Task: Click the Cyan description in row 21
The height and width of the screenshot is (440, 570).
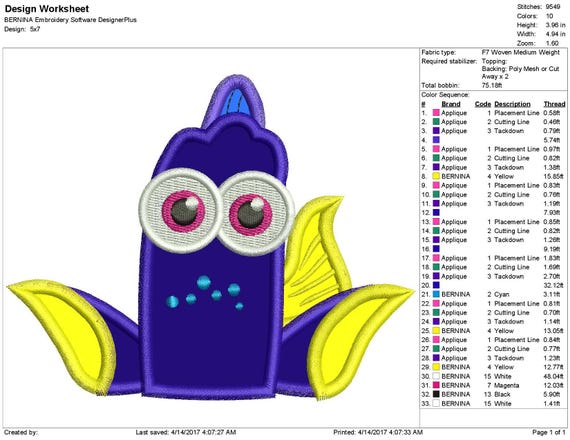Action: pos(502,294)
